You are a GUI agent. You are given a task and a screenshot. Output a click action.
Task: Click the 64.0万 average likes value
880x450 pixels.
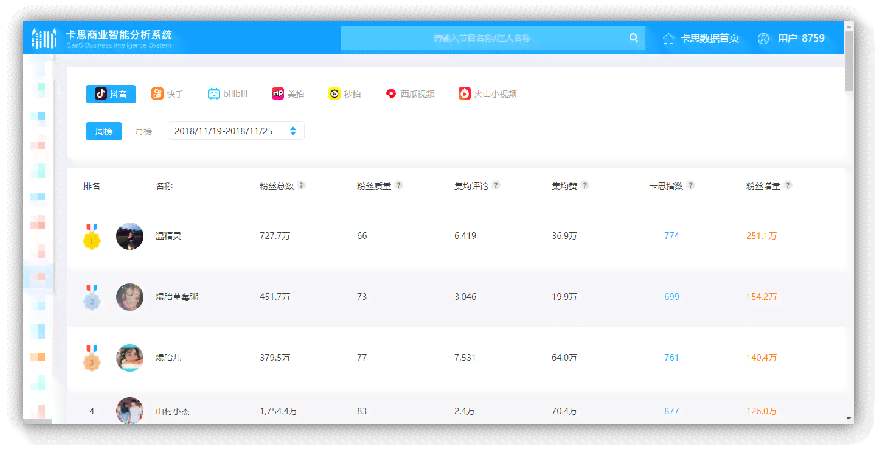[564, 357]
